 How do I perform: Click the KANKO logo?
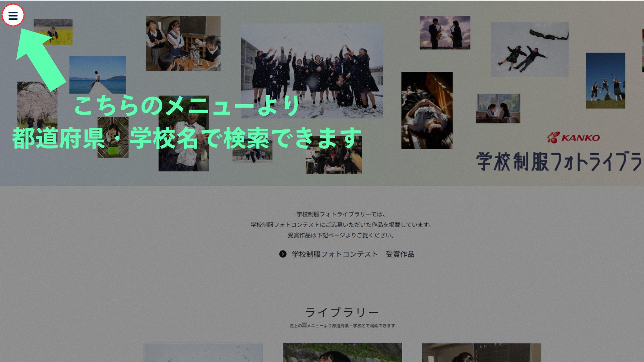[574, 137]
